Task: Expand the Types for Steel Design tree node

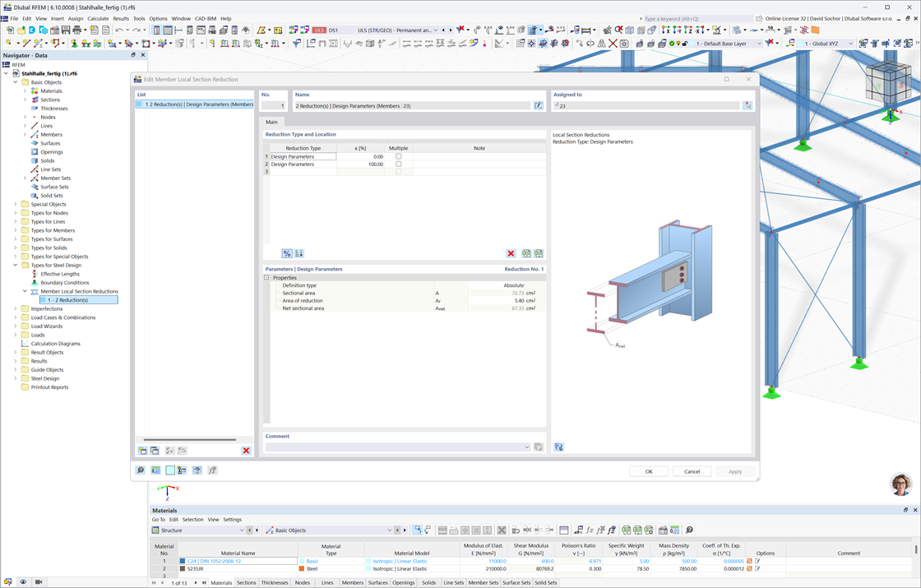Action: coord(15,265)
